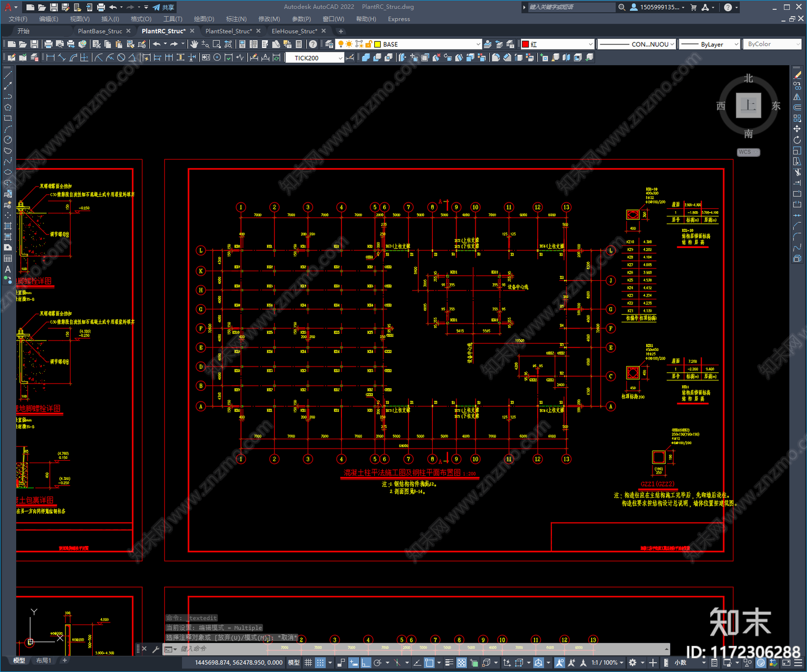
Task: Click the 上 top face of ViewCube
Action: point(748,105)
